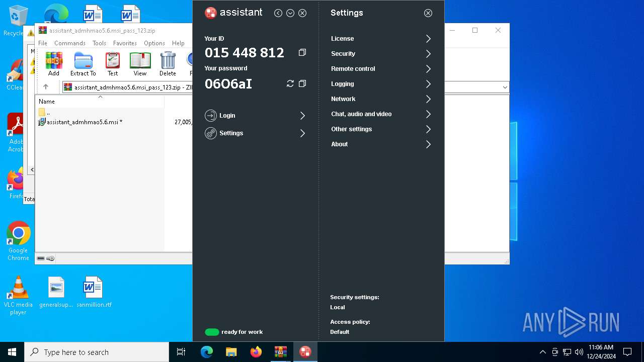Viewport: 644px width, 362px height.
Task: Select the parent folder '..' row
Action: tap(44, 113)
